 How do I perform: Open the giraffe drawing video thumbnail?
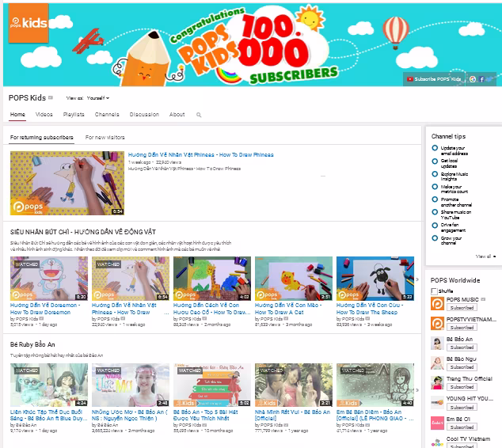[x=212, y=279]
